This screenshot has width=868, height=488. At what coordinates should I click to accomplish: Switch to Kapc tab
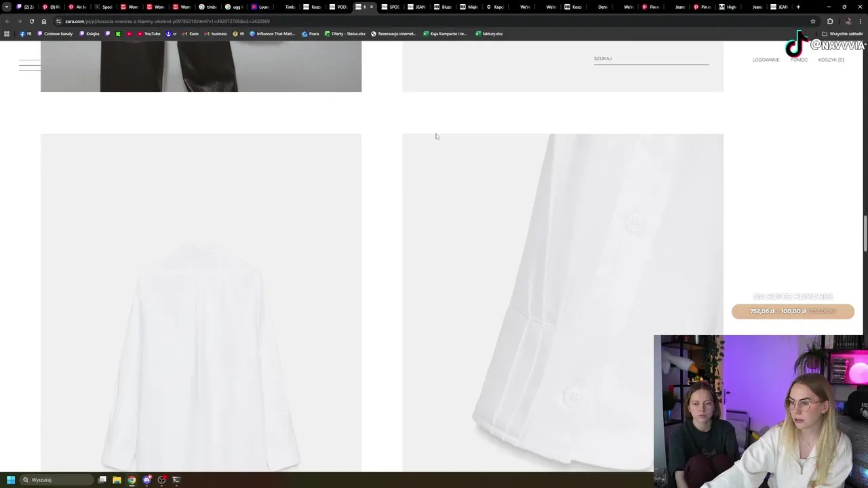click(495, 7)
